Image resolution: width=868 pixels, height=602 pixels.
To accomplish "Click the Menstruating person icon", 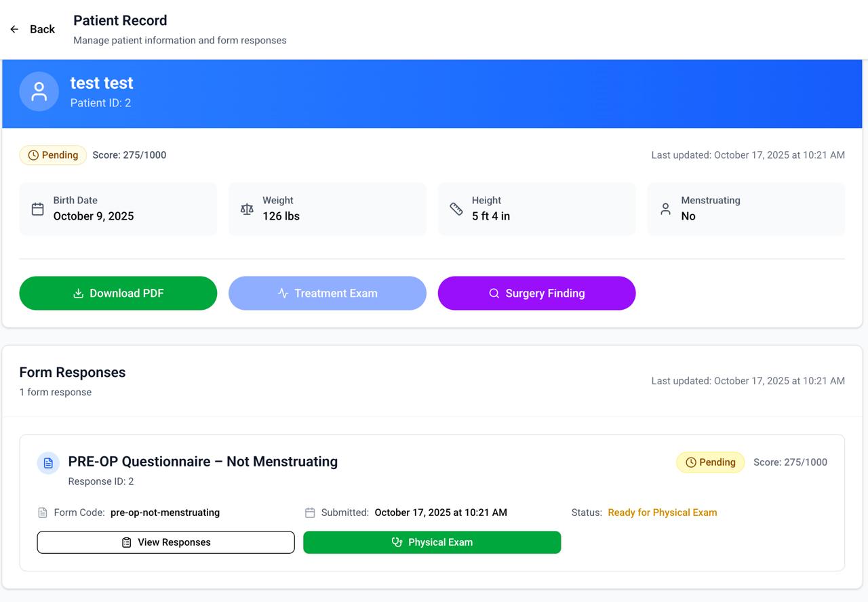I will tap(665, 209).
